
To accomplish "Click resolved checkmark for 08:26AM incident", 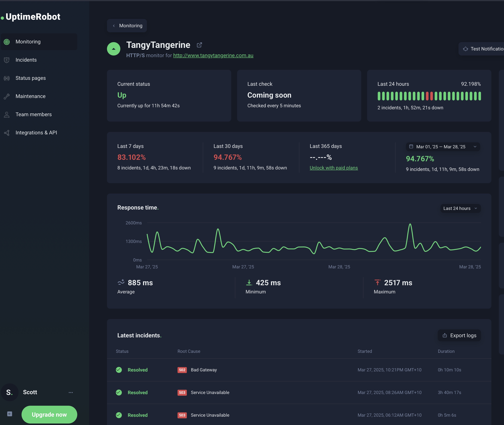I will (119, 393).
